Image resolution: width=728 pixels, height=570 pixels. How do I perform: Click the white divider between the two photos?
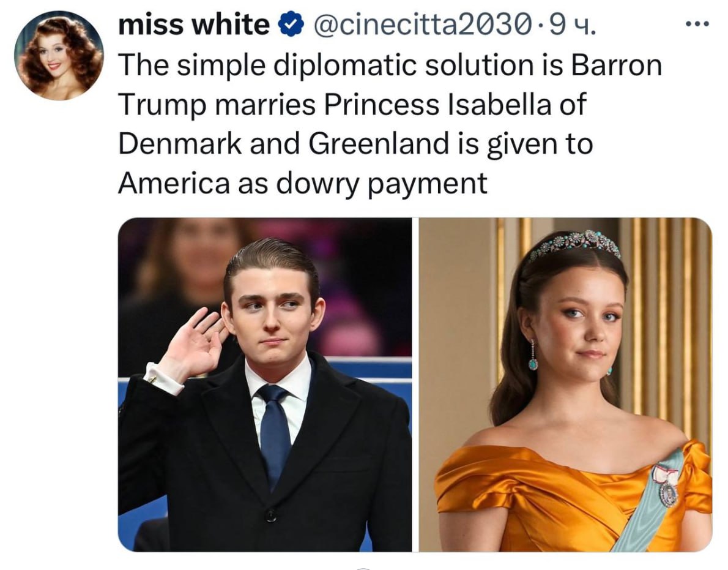click(415, 384)
